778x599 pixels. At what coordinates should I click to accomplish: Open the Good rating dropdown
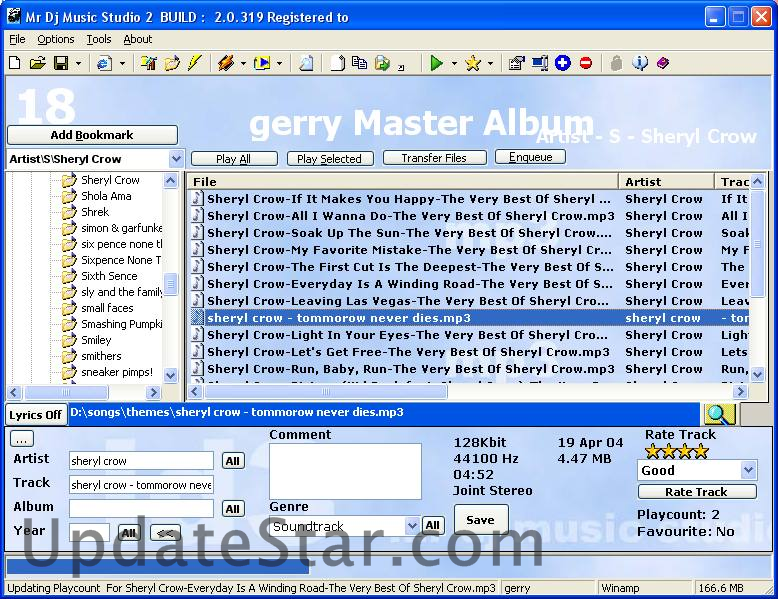coord(748,469)
